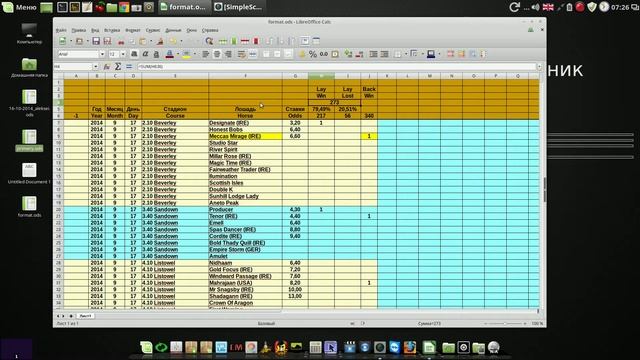
Task: Click the Open document icon
Action: point(79,41)
